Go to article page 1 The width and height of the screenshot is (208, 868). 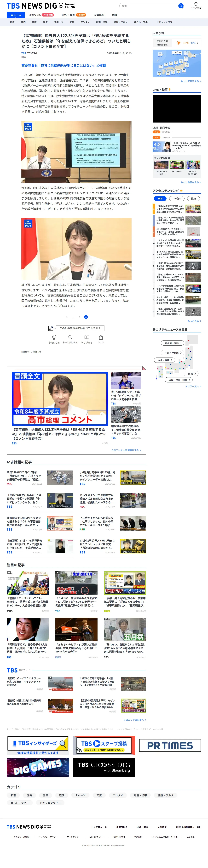[x=67, y=317]
